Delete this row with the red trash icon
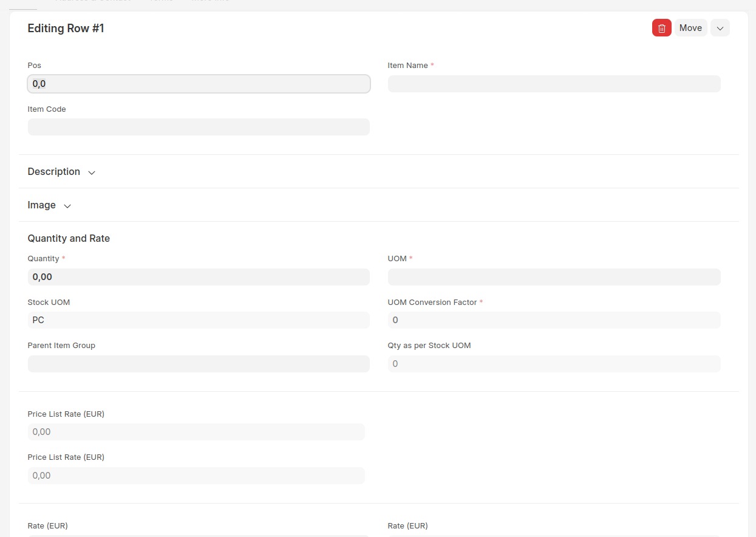This screenshot has height=537, width=756. click(x=661, y=28)
